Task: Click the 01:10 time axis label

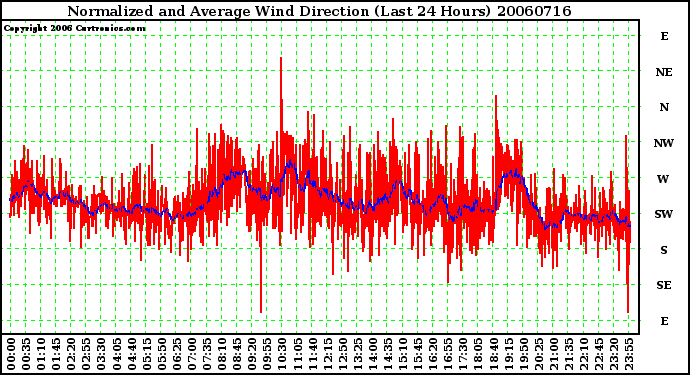Action: coord(41,354)
